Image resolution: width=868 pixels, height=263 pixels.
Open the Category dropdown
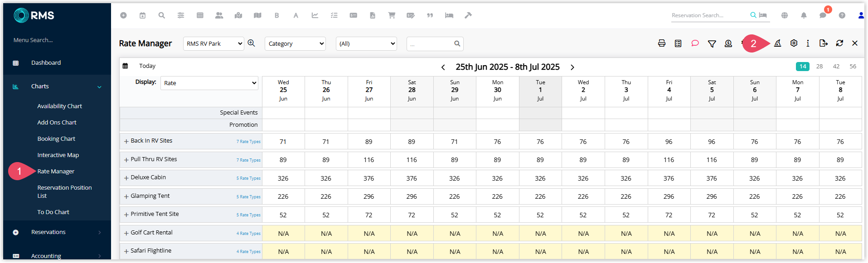(295, 44)
